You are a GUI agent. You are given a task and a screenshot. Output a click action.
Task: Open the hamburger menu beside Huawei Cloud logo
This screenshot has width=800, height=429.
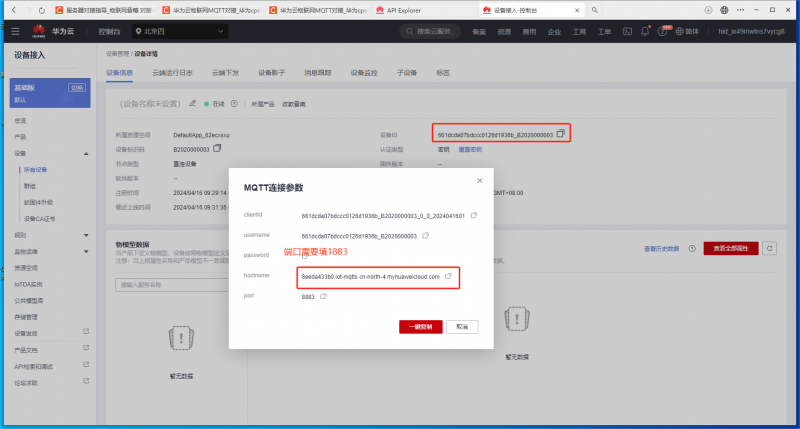(15, 31)
